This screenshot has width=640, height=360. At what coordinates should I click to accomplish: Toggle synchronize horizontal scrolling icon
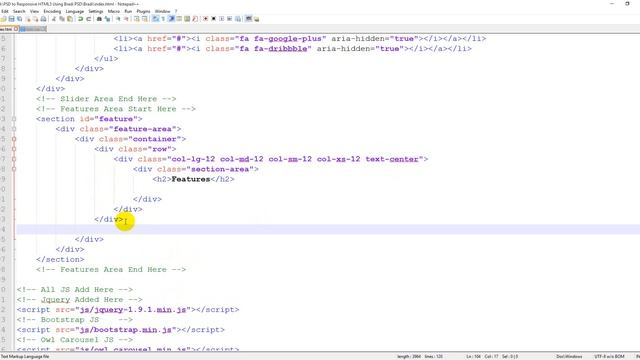tap(145, 19)
